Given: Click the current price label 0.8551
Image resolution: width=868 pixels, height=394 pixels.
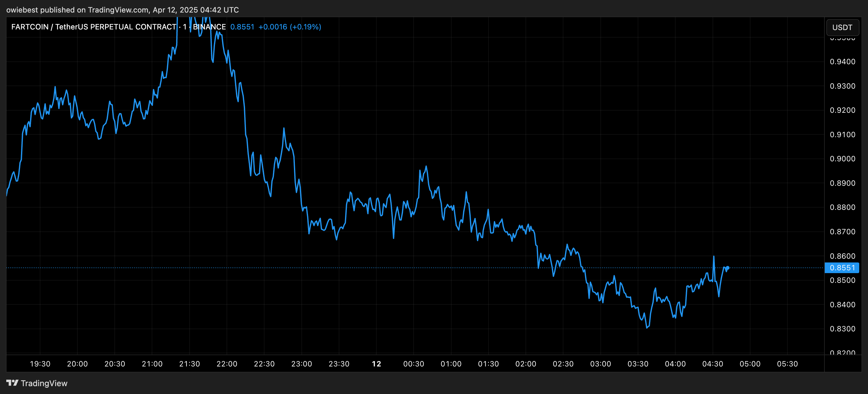Looking at the screenshot, I should [x=842, y=268].
